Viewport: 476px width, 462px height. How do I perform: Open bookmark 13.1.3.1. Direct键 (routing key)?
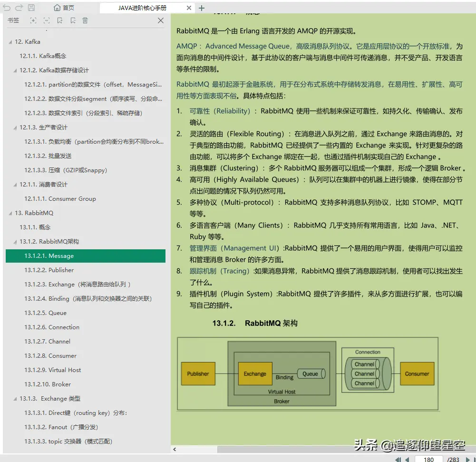tap(76, 413)
